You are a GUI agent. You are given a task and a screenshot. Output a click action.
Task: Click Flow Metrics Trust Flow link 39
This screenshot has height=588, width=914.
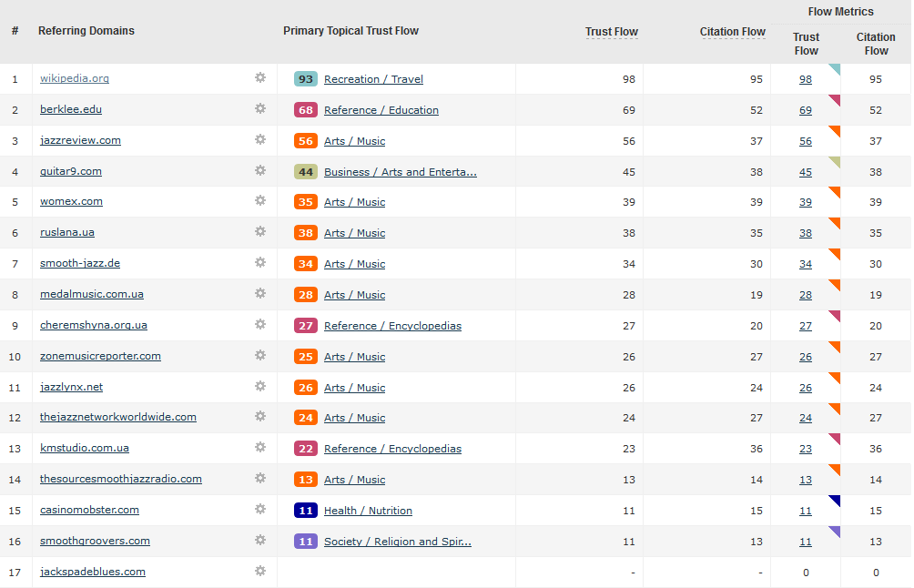click(806, 202)
